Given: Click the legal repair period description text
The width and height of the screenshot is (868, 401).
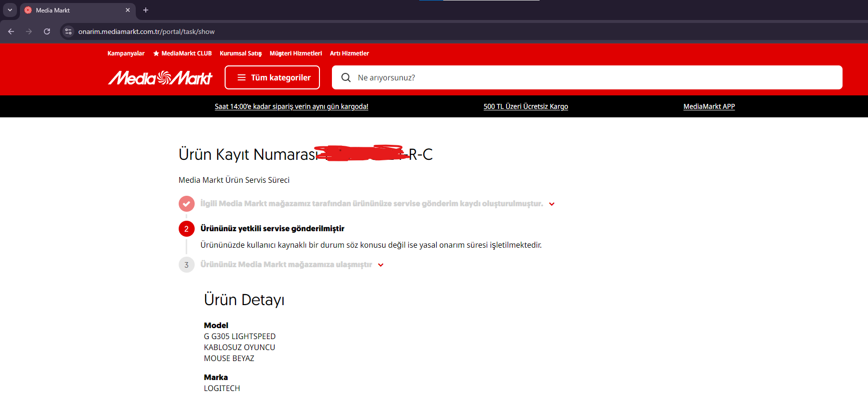Looking at the screenshot, I should (371, 245).
